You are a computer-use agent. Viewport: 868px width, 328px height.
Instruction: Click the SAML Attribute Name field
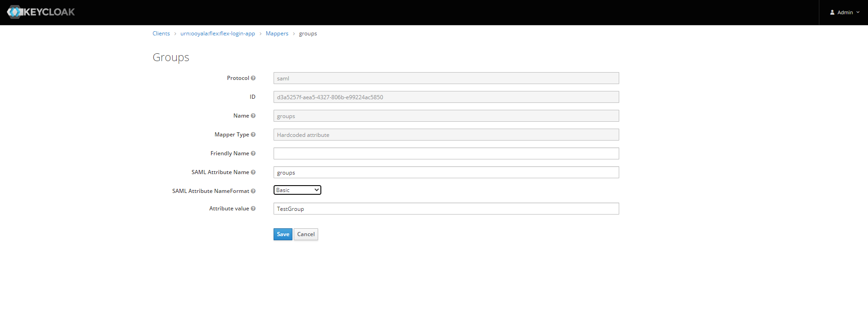point(446,172)
